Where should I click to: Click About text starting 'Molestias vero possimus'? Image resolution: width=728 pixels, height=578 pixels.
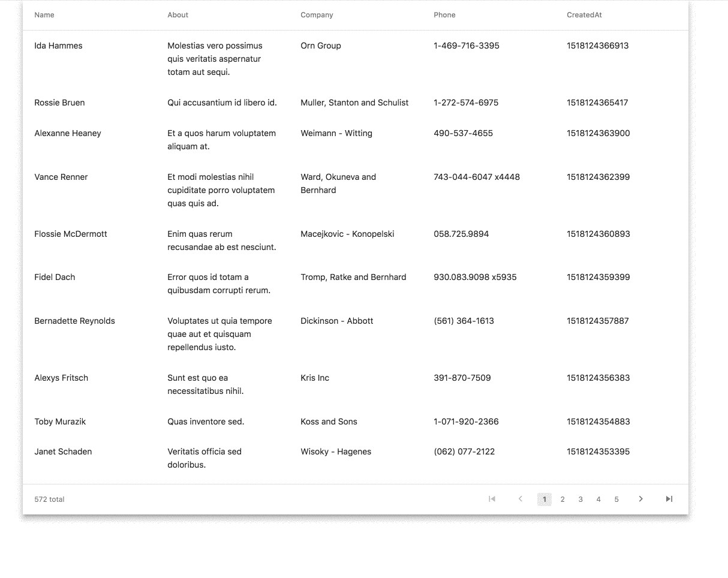[x=215, y=59]
